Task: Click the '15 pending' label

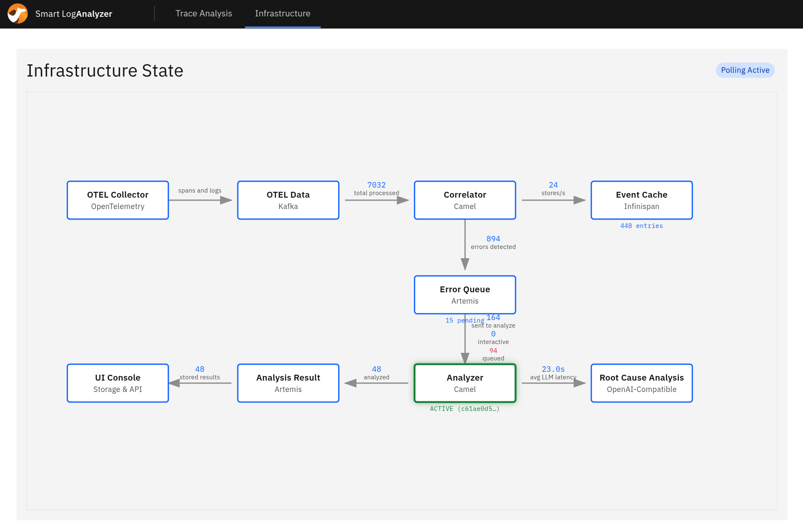Action: tap(465, 320)
